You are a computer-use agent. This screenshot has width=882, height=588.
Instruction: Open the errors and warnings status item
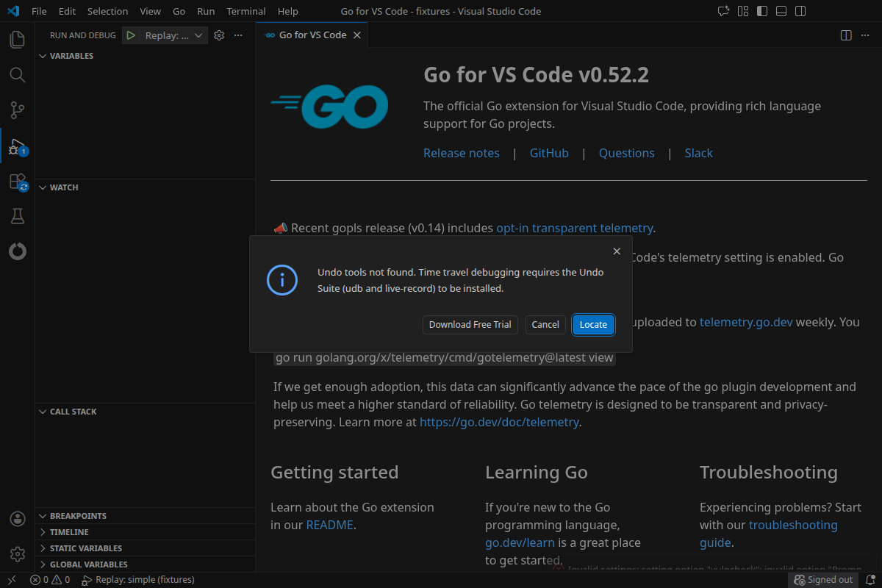pos(50,580)
